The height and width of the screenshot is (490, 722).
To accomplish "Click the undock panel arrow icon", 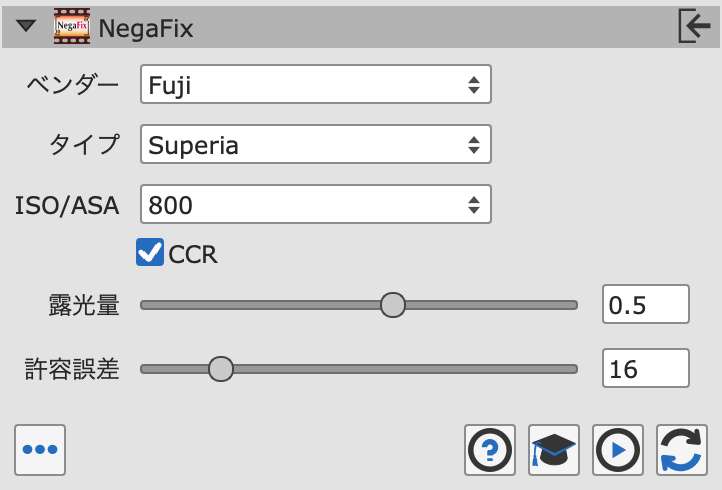I will click(693, 27).
